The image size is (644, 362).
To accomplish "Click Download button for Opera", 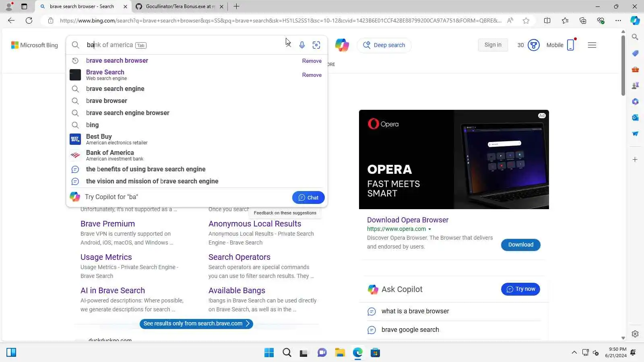I will pos(521,245).
